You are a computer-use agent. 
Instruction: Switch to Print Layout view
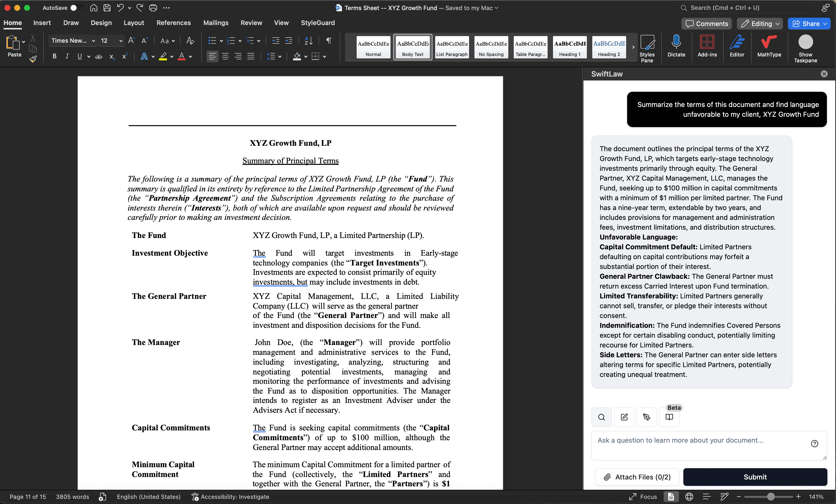[x=671, y=497]
